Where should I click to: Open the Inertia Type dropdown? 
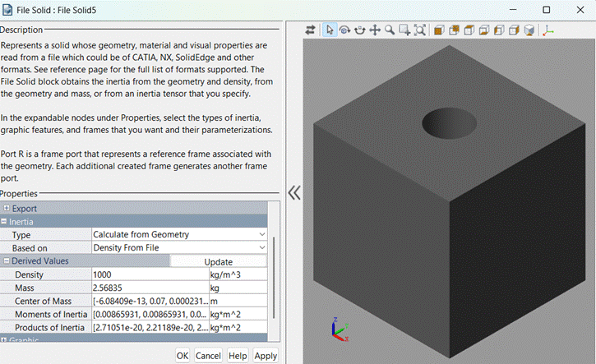pyautogui.click(x=262, y=235)
